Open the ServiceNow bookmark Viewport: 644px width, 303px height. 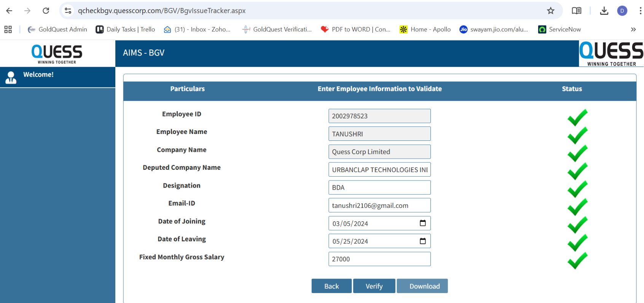(x=560, y=29)
